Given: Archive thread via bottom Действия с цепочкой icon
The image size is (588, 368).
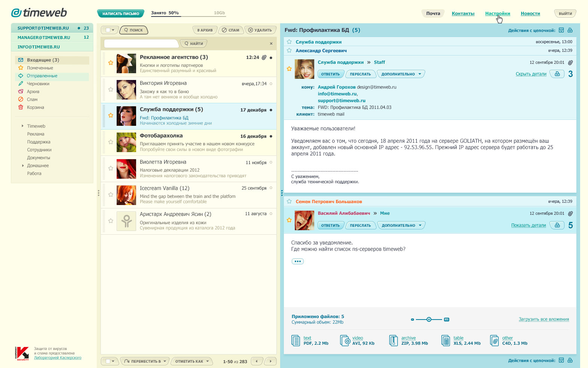Looking at the screenshot, I should [x=561, y=360].
